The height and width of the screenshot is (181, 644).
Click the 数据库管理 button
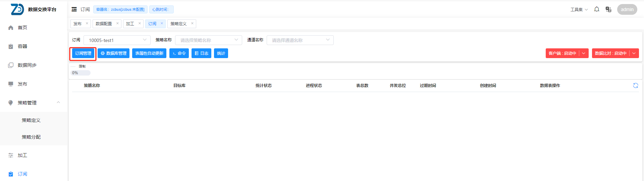113,53
